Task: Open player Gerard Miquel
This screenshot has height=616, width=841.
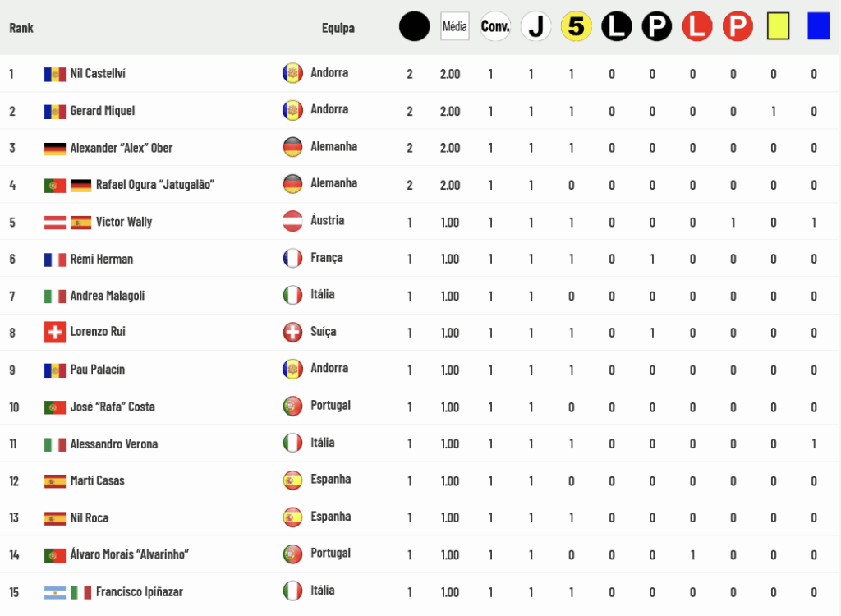Action: click(103, 111)
